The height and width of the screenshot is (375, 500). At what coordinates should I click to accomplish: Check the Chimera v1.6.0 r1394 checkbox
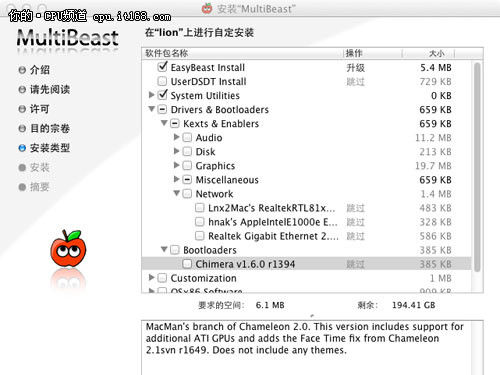click(187, 264)
